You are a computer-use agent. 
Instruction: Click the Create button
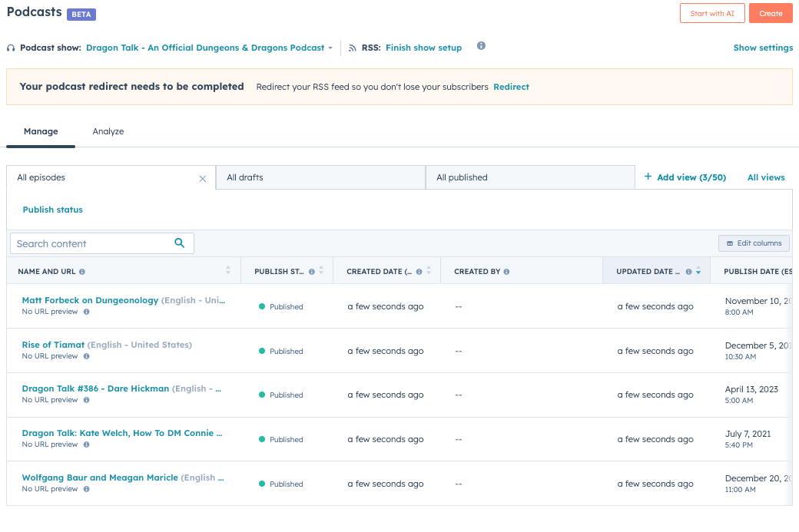[771, 13]
